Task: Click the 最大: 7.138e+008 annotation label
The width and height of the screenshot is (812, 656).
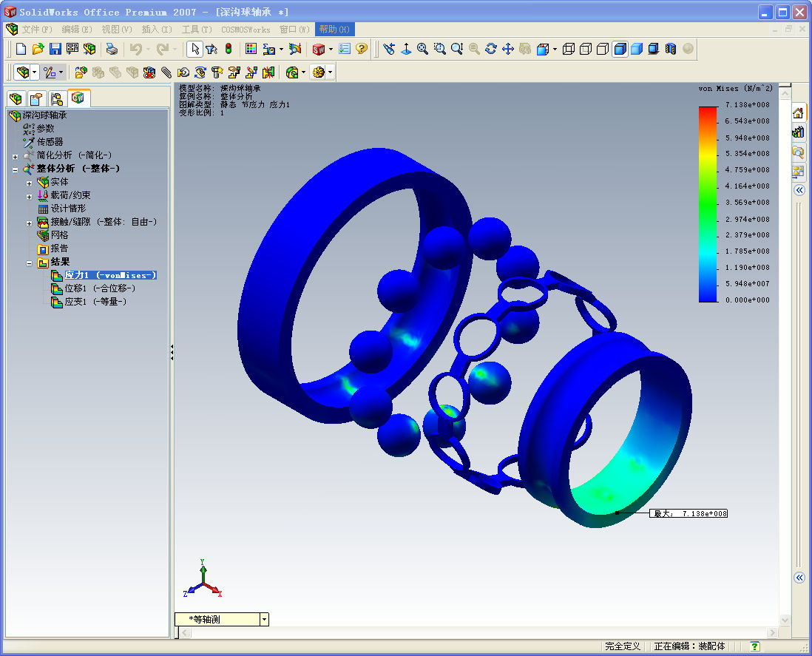Action: coord(688,513)
